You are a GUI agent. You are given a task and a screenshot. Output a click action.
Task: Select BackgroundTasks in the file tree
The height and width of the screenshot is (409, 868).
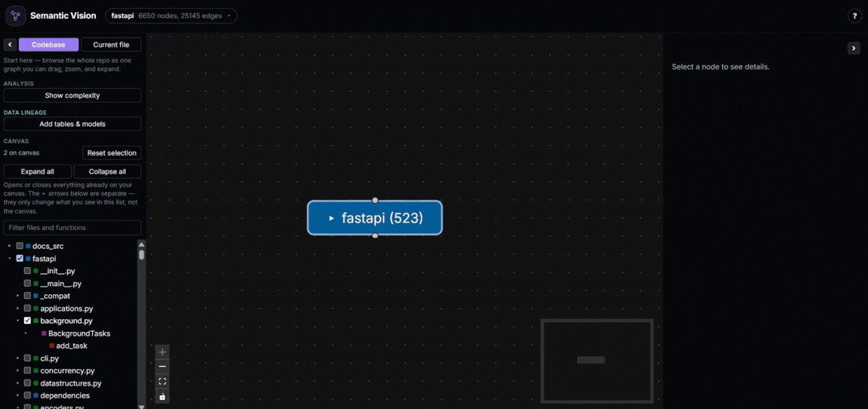tap(79, 334)
